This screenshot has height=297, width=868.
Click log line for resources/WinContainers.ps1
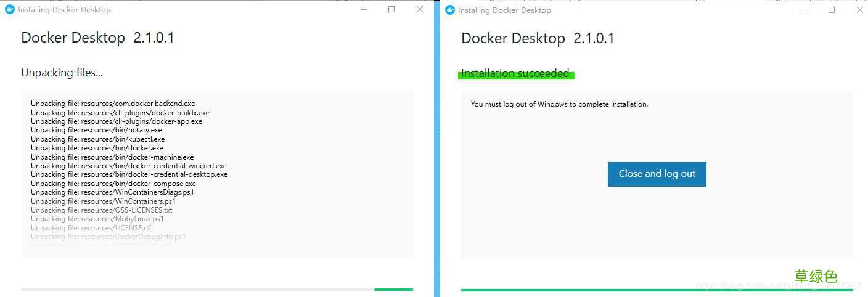(103, 201)
